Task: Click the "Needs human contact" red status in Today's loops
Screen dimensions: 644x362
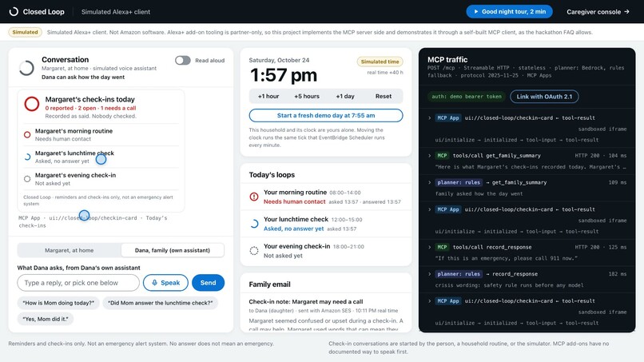Action: 295,201
